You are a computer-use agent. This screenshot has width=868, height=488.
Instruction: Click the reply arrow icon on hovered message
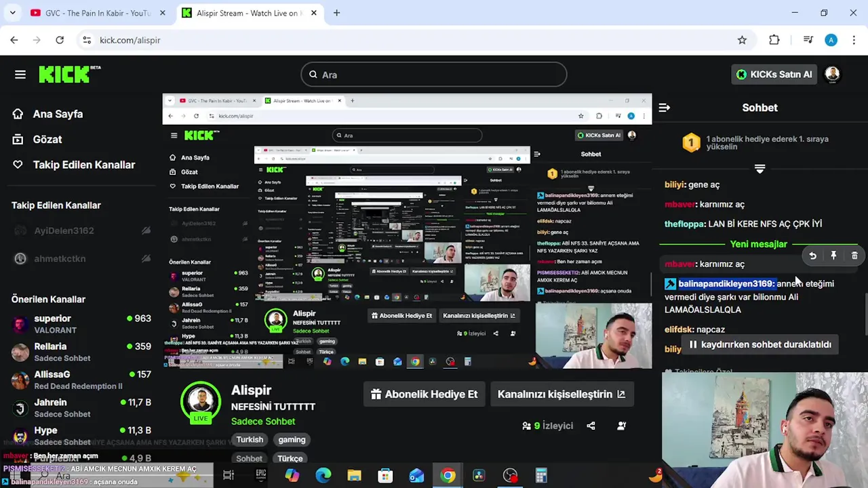pyautogui.click(x=812, y=256)
